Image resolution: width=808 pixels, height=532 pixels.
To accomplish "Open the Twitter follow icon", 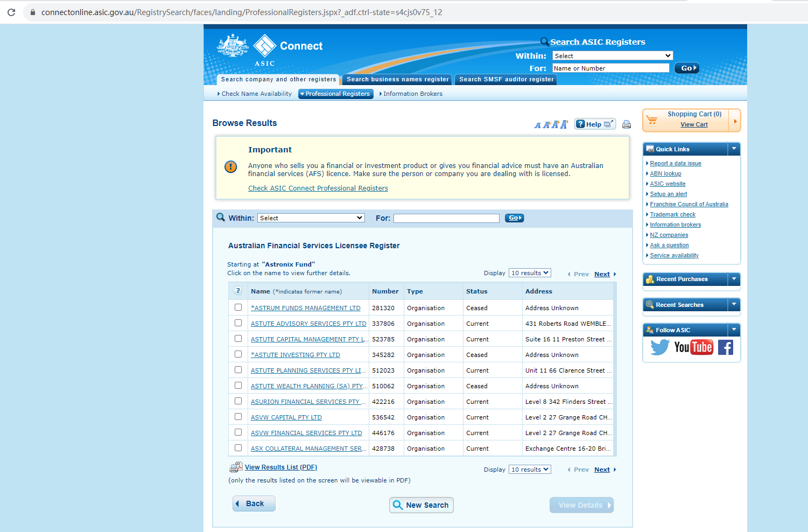I will point(659,347).
